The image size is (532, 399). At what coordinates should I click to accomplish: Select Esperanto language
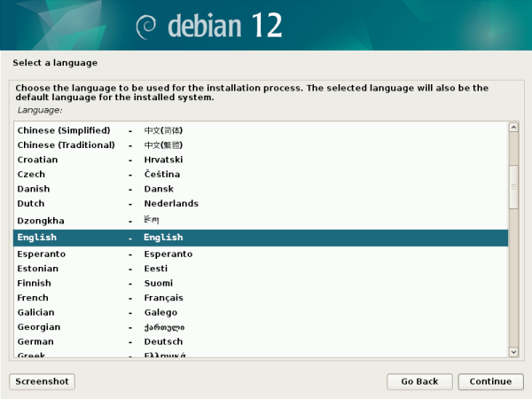(x=261, y=254)
